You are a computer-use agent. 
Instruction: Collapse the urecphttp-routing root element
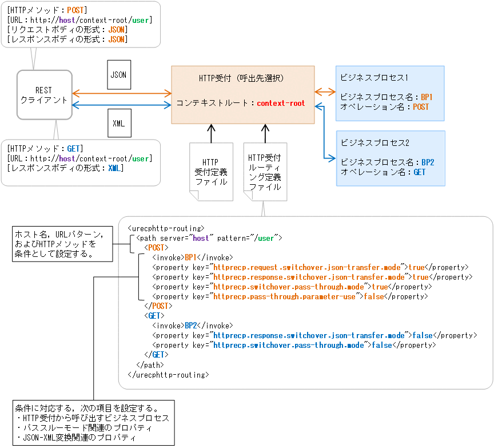click(165, 227)
